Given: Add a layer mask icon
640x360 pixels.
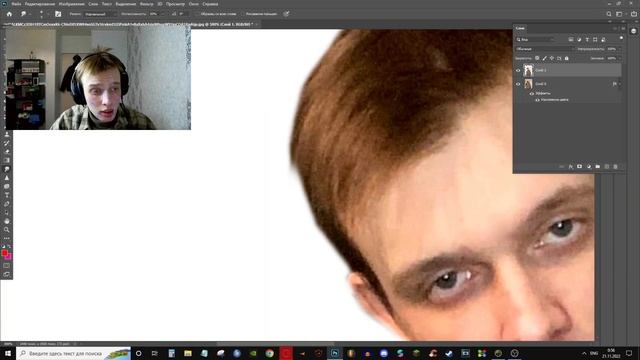Looking at the screenshot, I should (580, 167).
